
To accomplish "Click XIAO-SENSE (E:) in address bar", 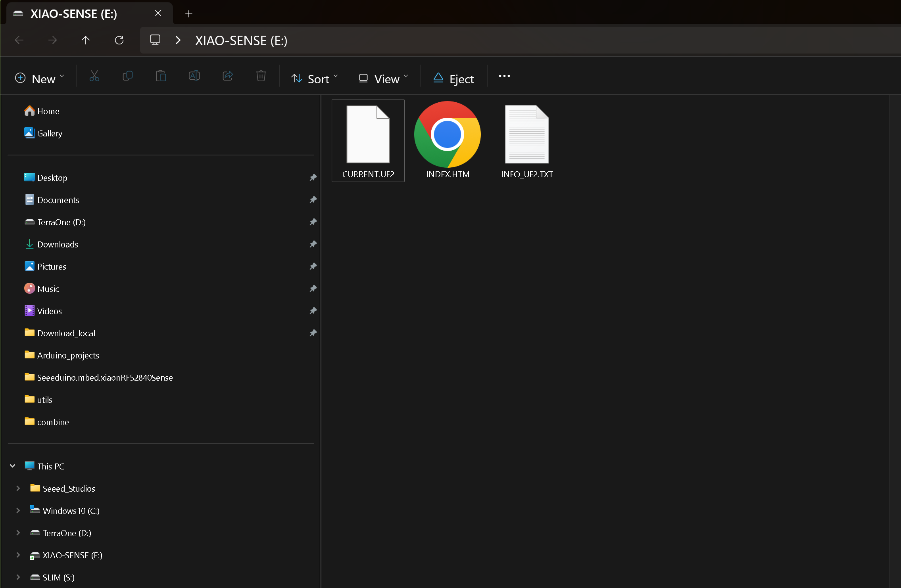I will click(x=241, y=40).
